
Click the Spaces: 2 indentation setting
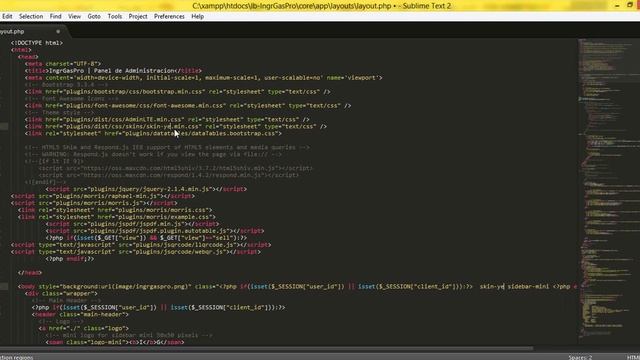click(x=580, y=357)
